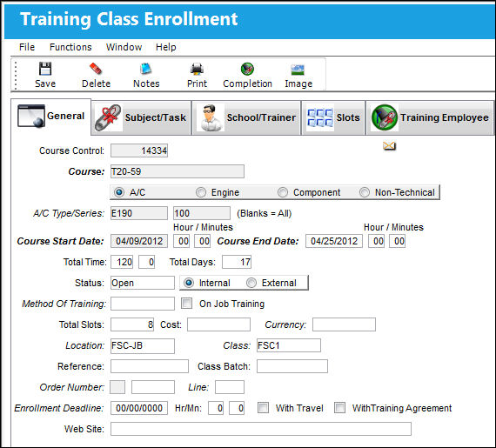Click the Total Time hours field 120
The height and width of the screenshot is (448, 496).
[122, 262]
